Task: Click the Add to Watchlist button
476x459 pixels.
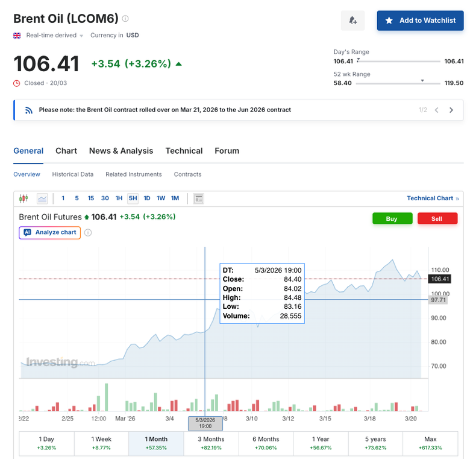Action: 420,21
